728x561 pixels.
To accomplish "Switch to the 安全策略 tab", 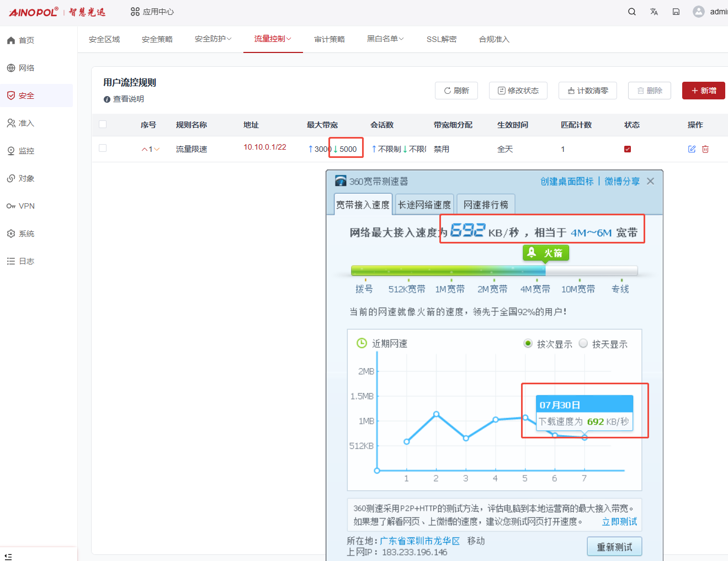I will point(157,39).
